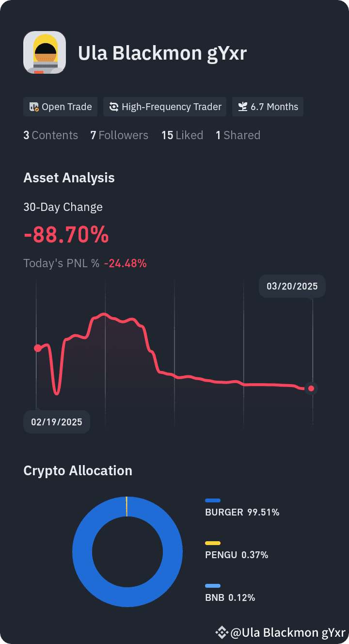Select the BNB light blue legend swatch

point(213,586)
